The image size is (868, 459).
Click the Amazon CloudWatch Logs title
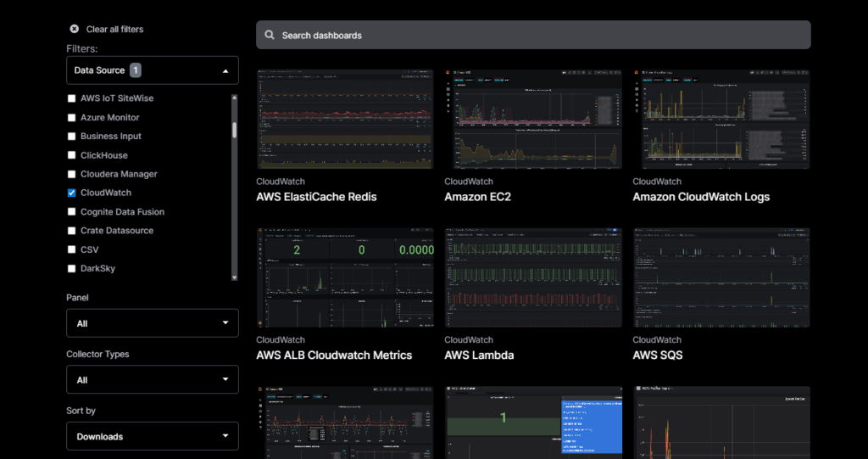point(701,197)
